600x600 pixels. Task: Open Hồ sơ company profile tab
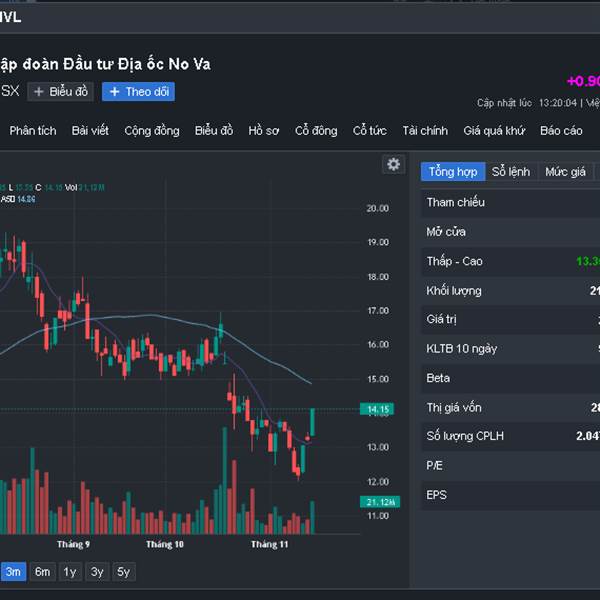pyautogui.click(x=264, y=131)
